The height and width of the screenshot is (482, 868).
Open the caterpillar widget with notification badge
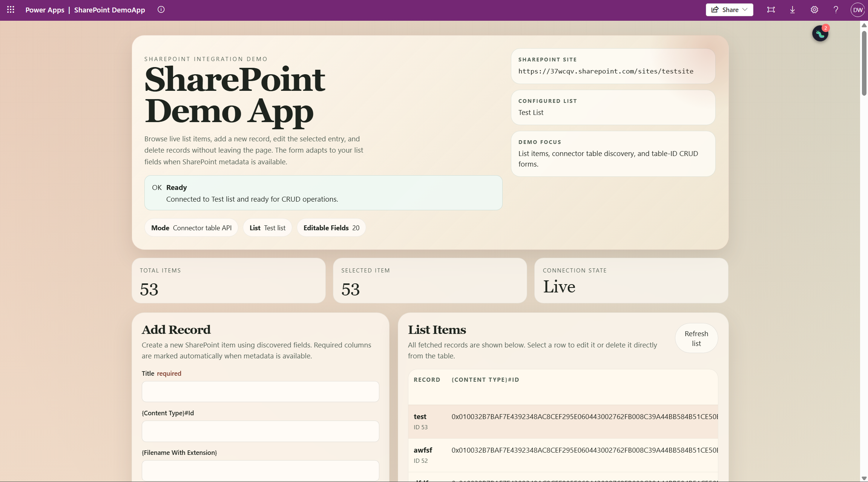pyautogui.click(x=820, y=34)
